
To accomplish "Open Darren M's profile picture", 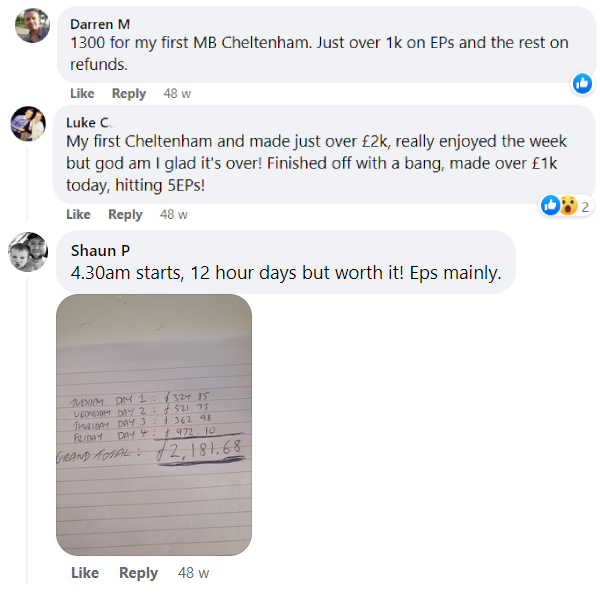I will [32, 25].
